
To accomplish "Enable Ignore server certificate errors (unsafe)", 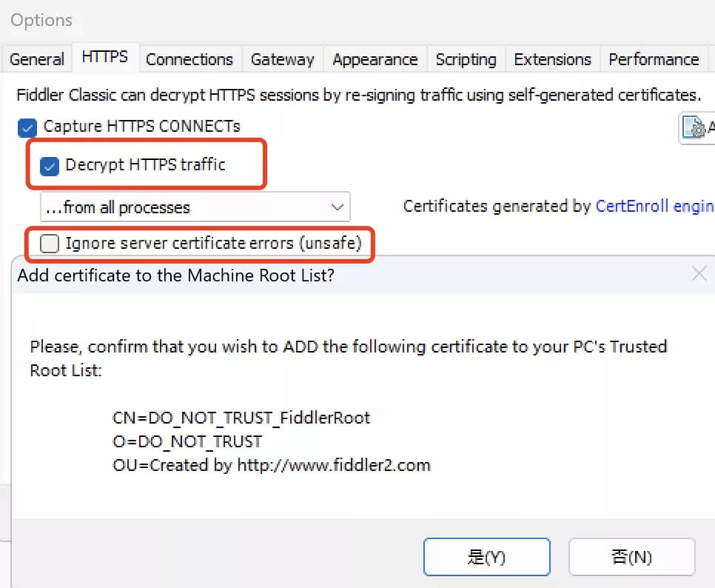I will pyautogui.click(x=50, y=244).
